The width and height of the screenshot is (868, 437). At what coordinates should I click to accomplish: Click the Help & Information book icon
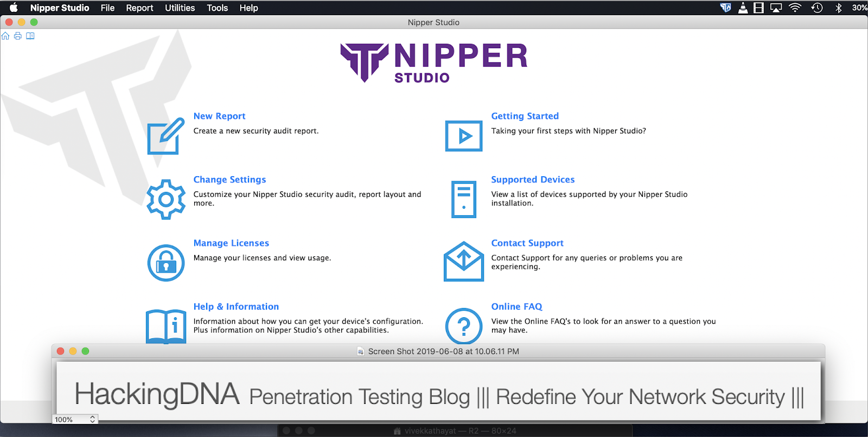166,326
